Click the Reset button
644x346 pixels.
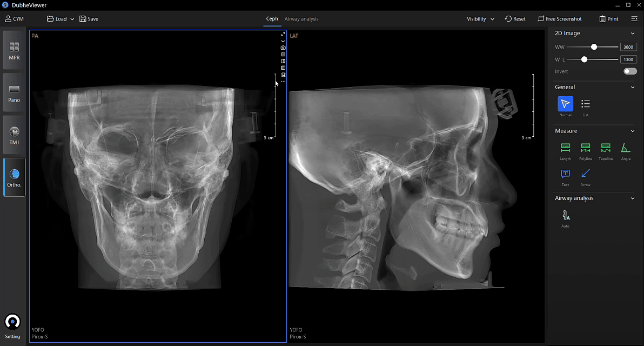point(515,19)
